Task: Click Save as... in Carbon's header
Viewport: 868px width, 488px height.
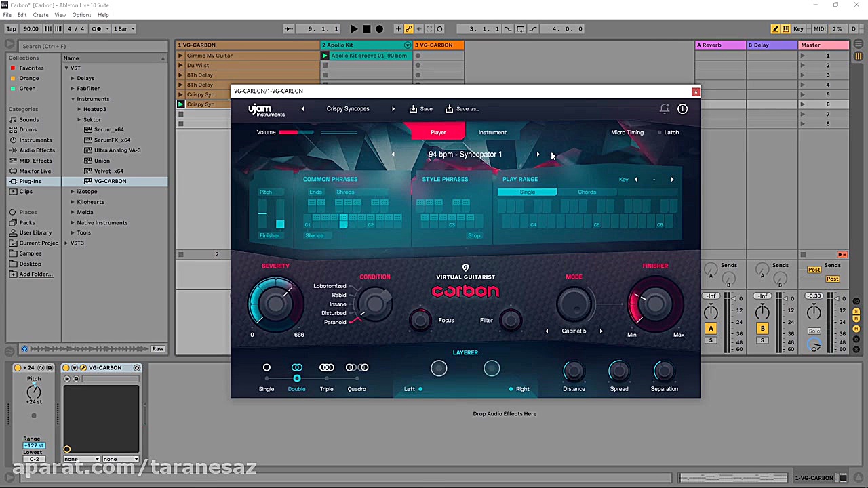Action: coord(462,108)
